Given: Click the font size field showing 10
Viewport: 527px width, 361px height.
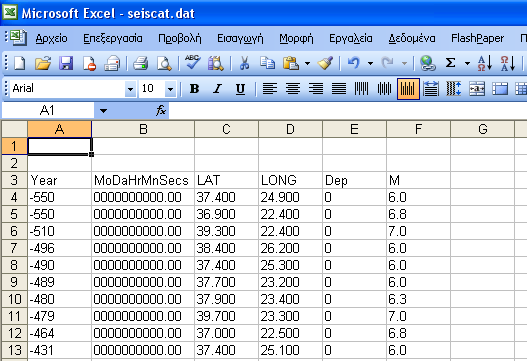Looking at the screenshot, I should coord(152,89).
